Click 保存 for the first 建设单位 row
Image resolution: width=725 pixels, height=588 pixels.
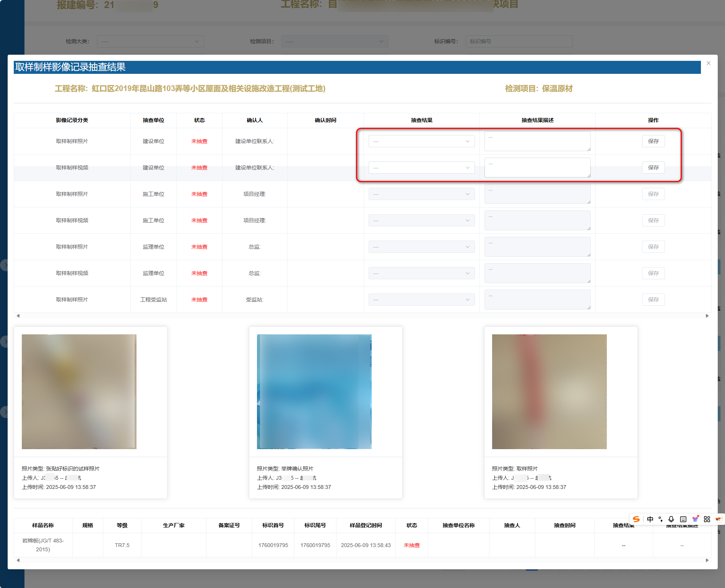tap(653, 141)
